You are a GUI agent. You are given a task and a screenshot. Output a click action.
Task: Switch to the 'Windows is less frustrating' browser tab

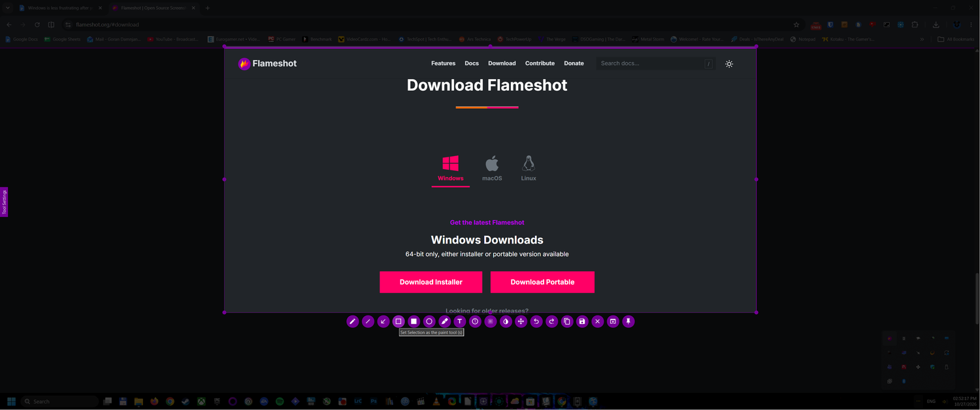tap(60, 8)
